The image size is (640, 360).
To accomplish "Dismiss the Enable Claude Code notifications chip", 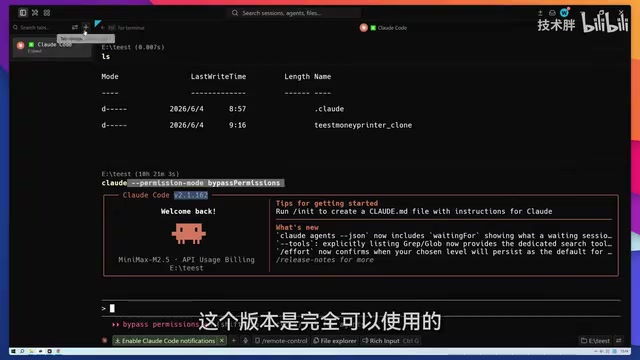I will click(222, 340).
